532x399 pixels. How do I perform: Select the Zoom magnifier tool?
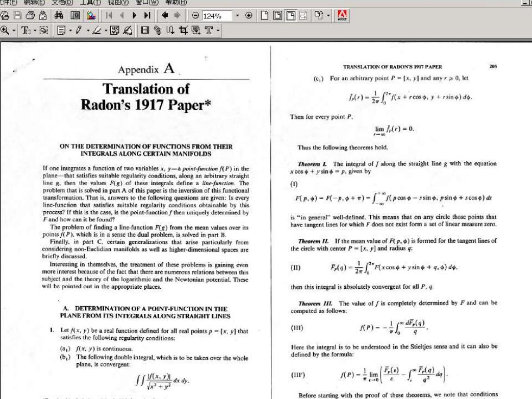tap(5, 30)
